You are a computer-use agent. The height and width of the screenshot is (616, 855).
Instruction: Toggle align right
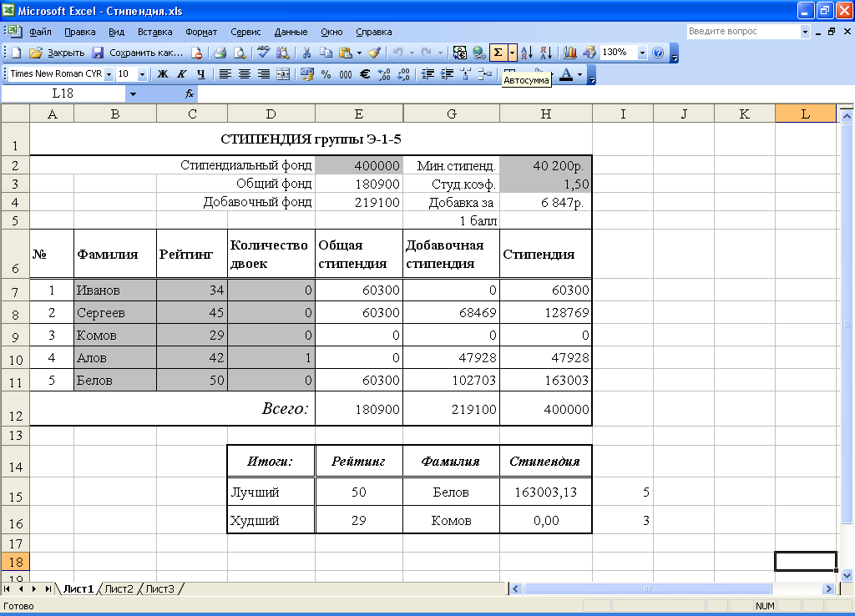coord(264,74)
